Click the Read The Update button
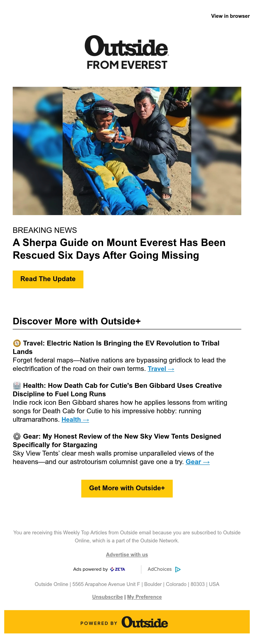This screenshot has width=254, height=644. click(48, 279)
